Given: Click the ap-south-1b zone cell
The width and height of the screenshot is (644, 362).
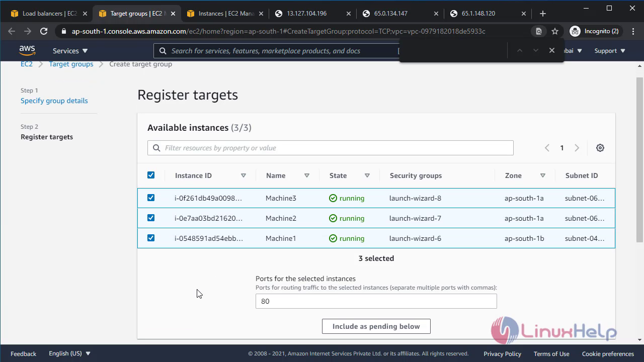Looking at the screenshot, I should pos(524,238).
